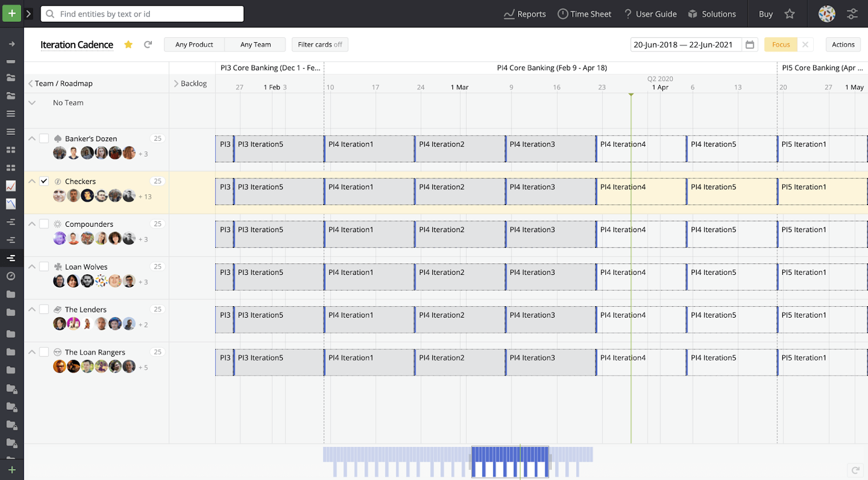868x480 pixels.
Task: Collapse the Compounders team row
Action: [x=32, y=224]
